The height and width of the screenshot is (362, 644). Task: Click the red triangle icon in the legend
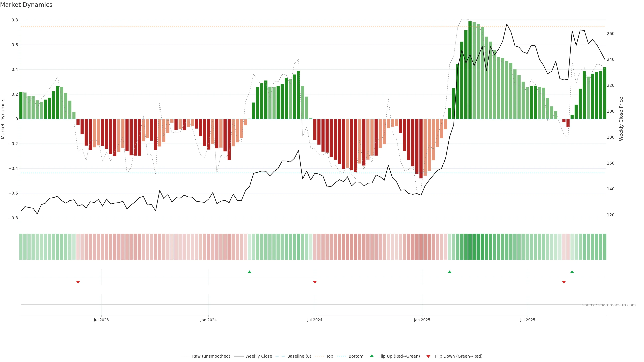(x=428, y=356)
